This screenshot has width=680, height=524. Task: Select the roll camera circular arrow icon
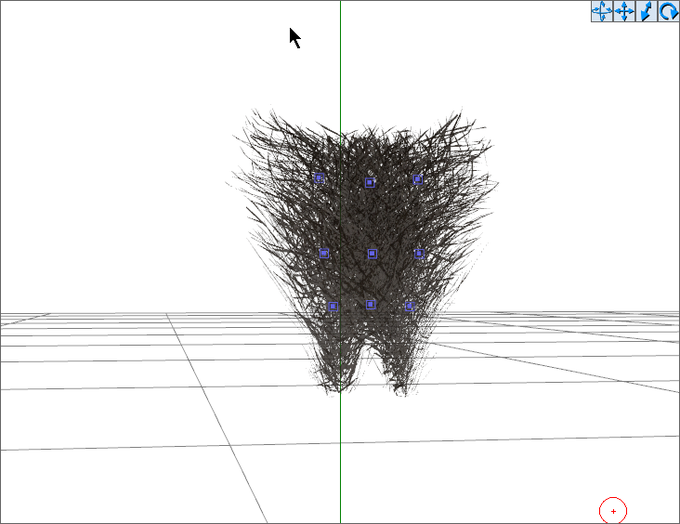(x=668, y=11)
